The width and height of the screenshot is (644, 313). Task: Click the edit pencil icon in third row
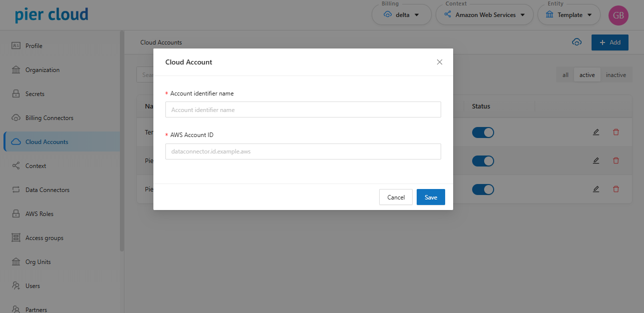pos(596,189)
